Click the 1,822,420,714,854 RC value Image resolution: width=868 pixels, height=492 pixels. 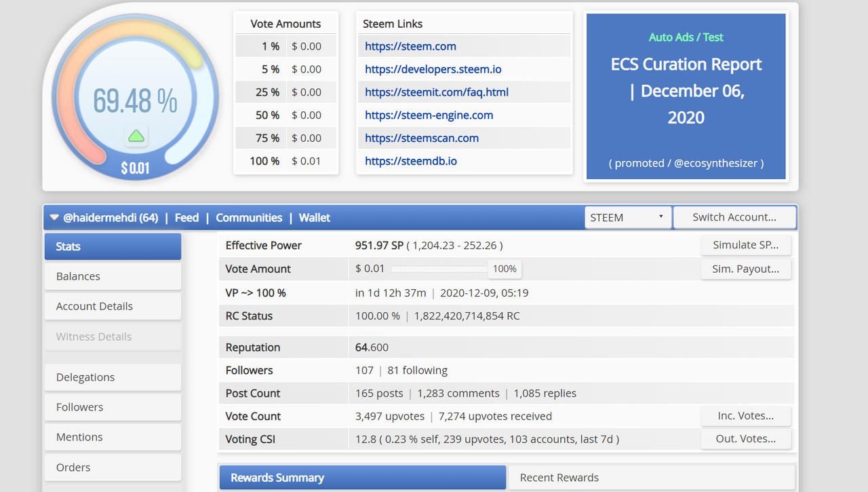[467, 316]
